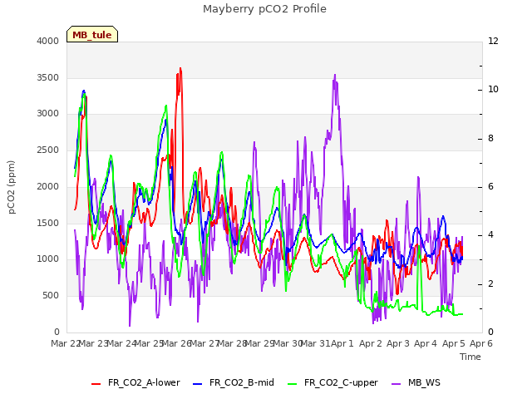Toggle the MB_WS legend entry
The width and height of the screenshot is (532, 399).
416,382
